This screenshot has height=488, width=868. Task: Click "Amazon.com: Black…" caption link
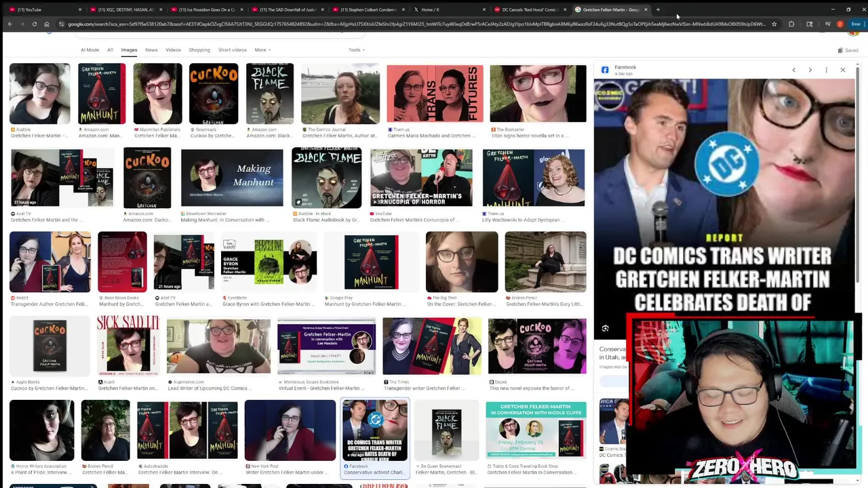[269, 136]
